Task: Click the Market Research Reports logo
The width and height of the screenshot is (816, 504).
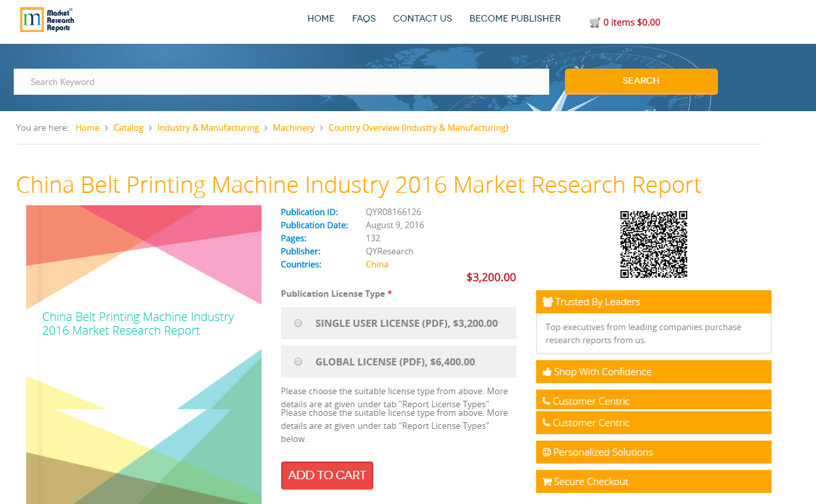Action: pos(46,20)
